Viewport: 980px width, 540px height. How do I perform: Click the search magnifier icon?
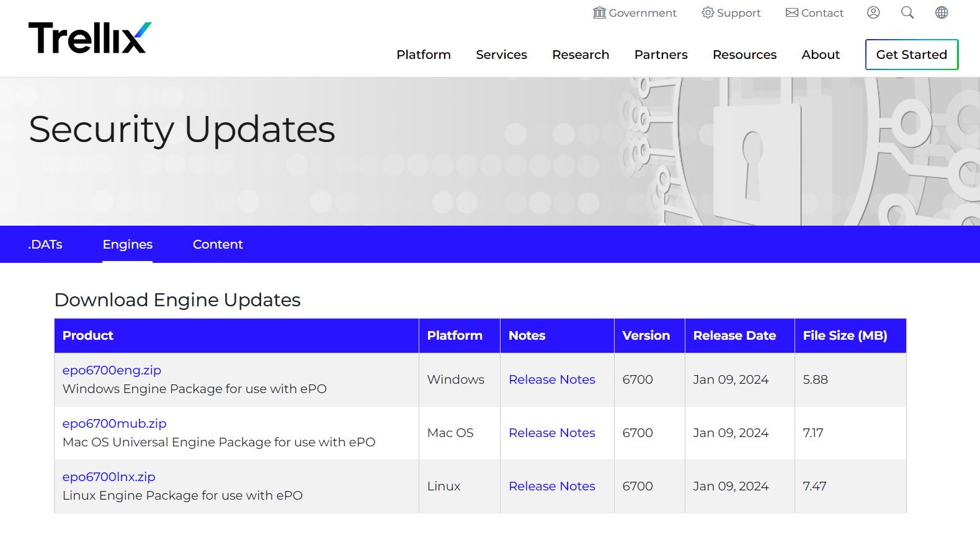click(907, 12)
